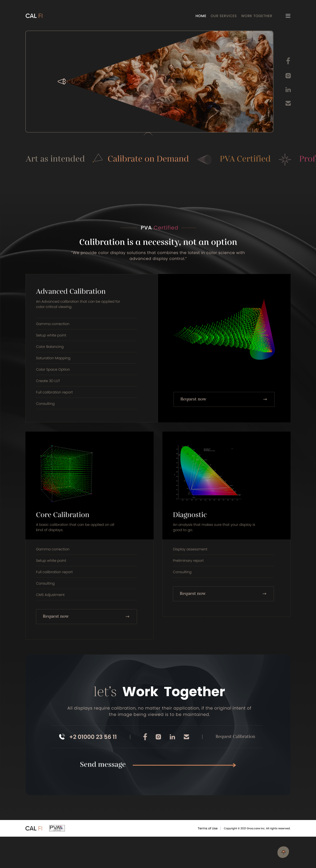
Task: Click 'Preliminary report' list item
Action: [x=188, y=561]
